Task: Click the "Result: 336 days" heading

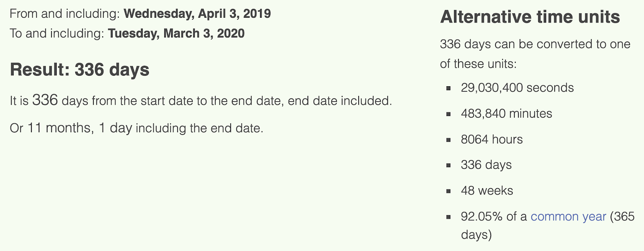Action: pyautogui.click(x=80, y=70)
